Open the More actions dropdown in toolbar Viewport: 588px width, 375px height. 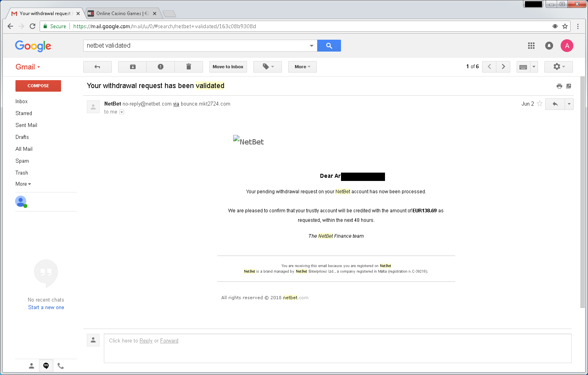click(303, 67)
